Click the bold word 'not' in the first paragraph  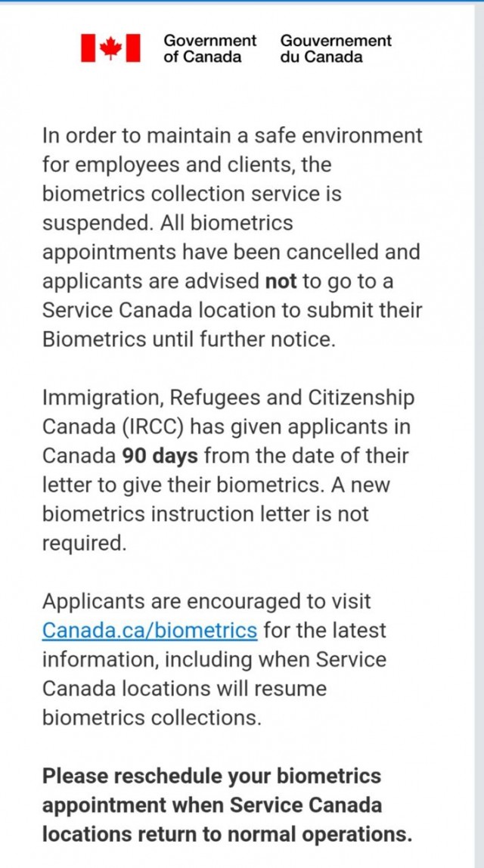(x=282, y=282)
